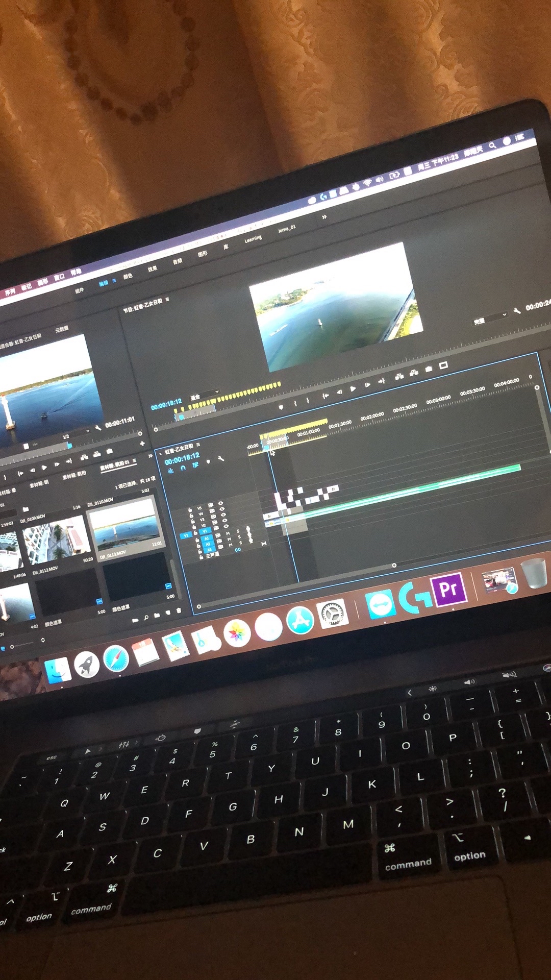Screen dimensions: 551x980
Task: Open the Program Monitor zoom level dropdown
Action: (x=205, y=395)
